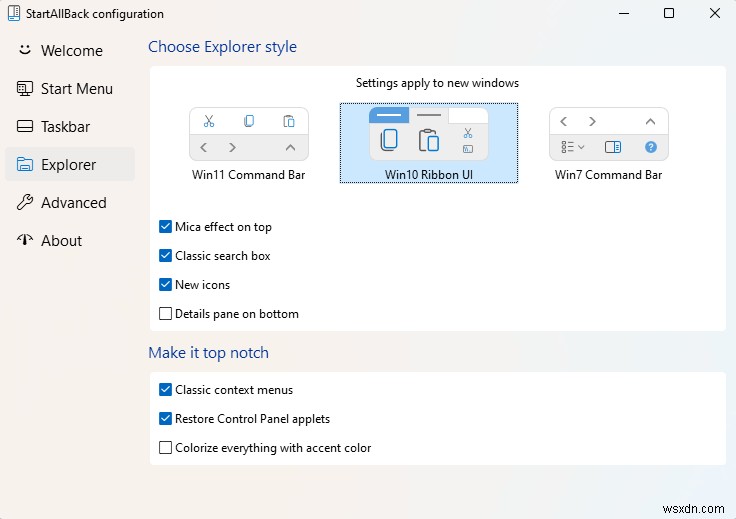Pick the Win7 Command Bar style
The width and height of the screenshot is (736, 519).
point(609,135)
